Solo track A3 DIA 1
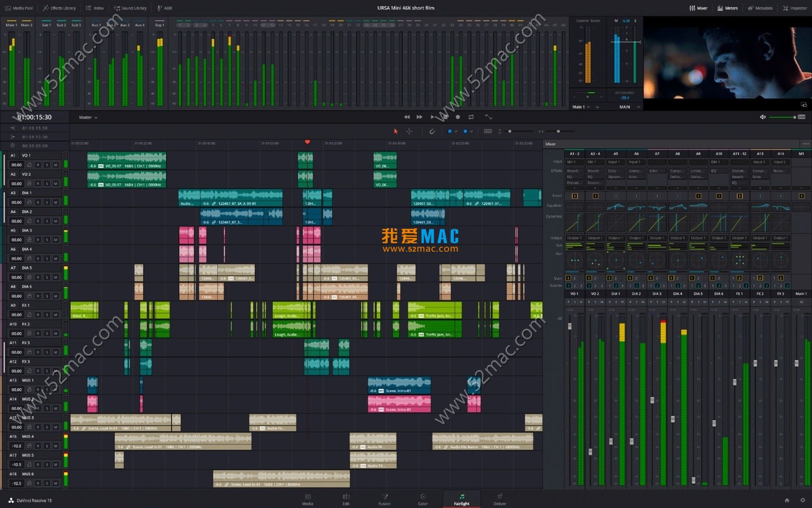812x508 pixels. tap(47, 202)
